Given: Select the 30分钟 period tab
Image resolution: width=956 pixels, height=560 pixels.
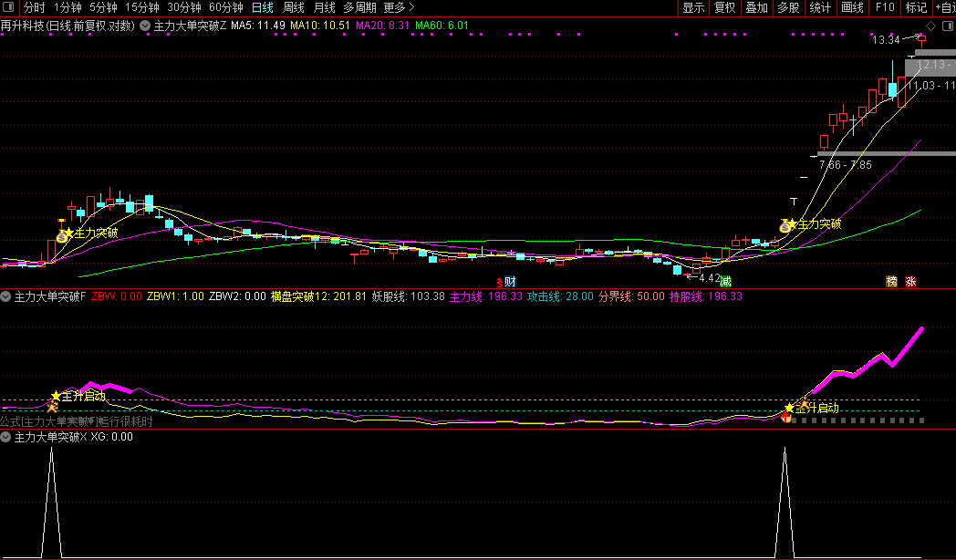Looking at the screenshot, I should point(184,7).
